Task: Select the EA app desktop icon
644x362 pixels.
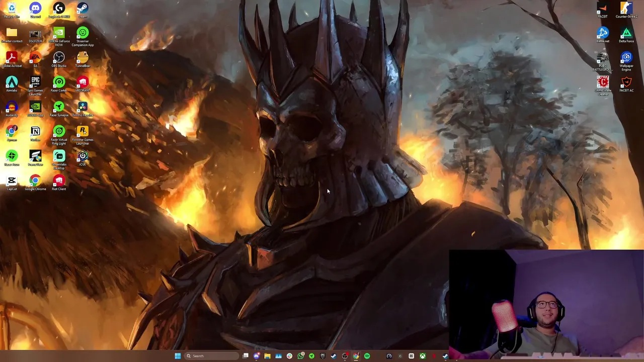Action: [x=35, y=60]
